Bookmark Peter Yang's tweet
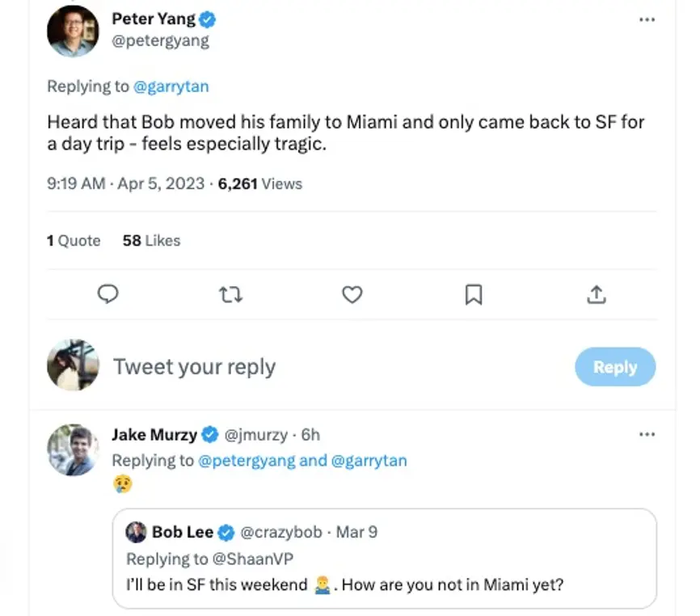The width and height of the screenshot is (700, 616). [474, 294]
